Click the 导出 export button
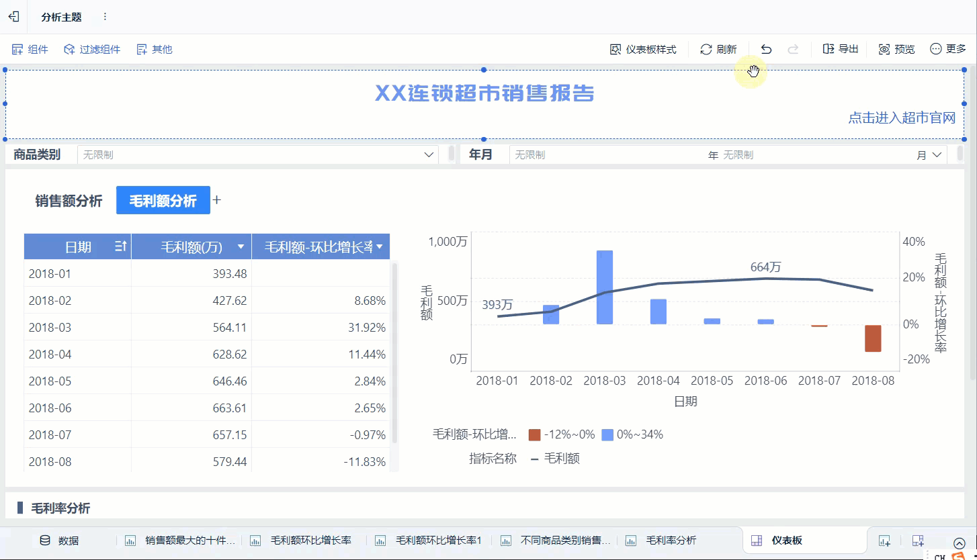977x560 pixels. [x=841, y=49]
